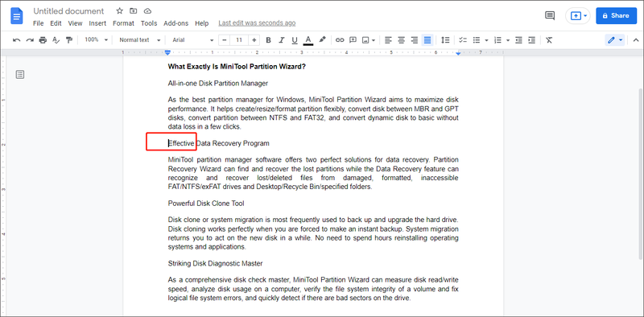
Task: Click the line 'Striking Disk Diagnostic Master'
Action: click(215, 263)
